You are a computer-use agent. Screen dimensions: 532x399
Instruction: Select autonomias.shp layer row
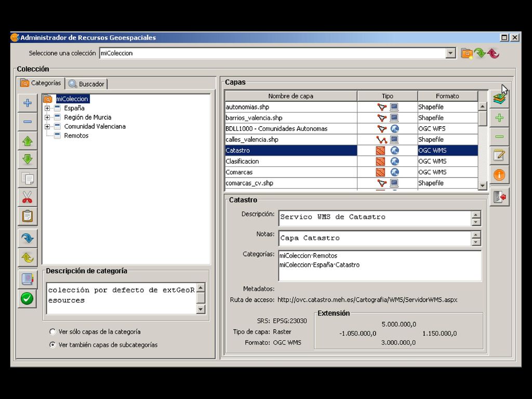point(352,107)
